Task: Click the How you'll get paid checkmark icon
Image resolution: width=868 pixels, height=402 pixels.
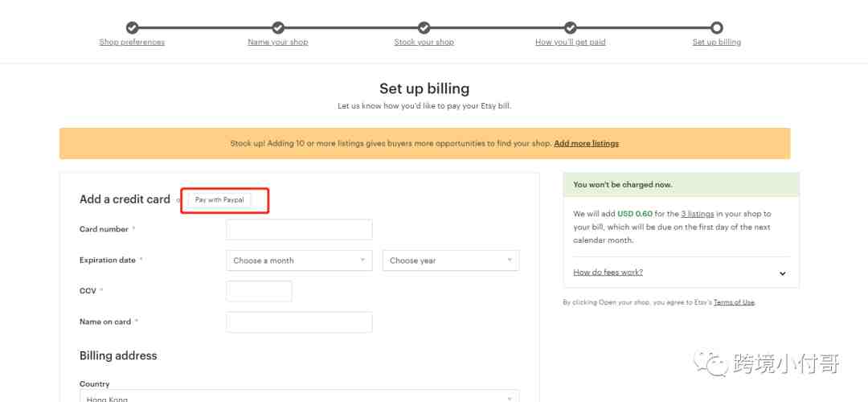Action: (570, 27)
